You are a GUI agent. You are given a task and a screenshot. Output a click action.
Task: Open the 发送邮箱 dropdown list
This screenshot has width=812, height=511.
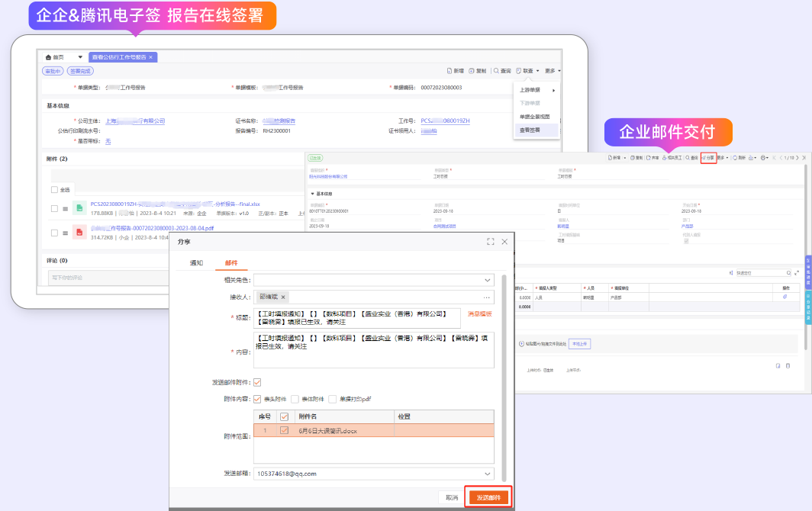point(487,473)
